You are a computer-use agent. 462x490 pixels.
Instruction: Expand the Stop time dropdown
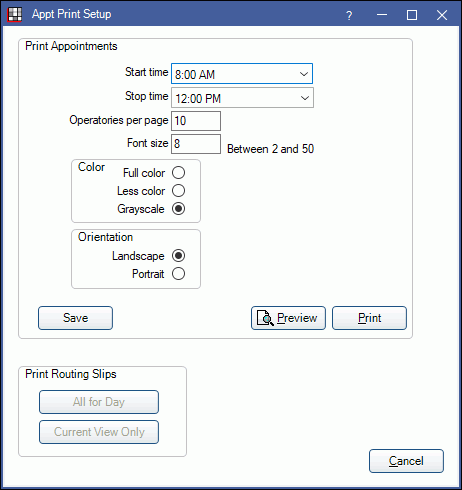[x=242, y=98]
